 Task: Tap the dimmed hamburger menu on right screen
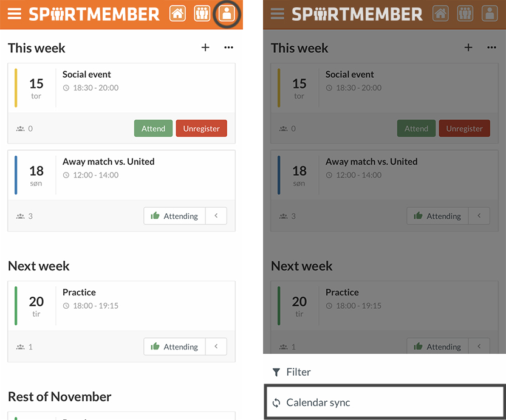coord(277,14)
